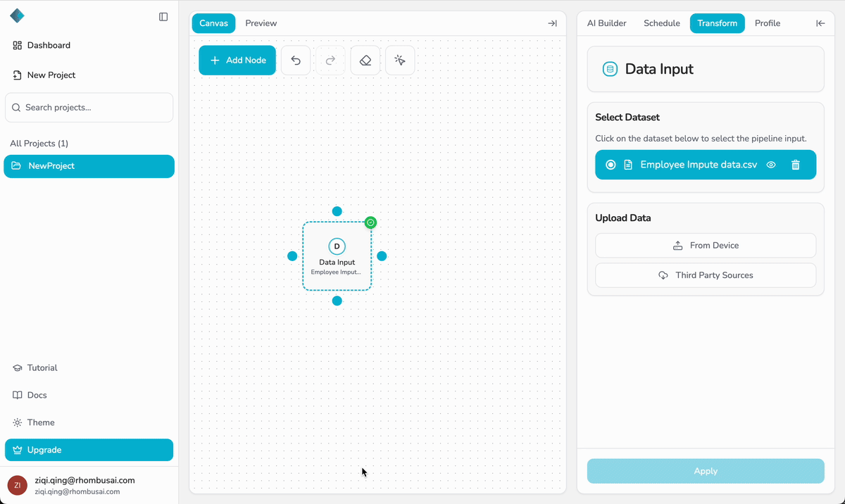Click the top connector dot of Data Input node

click(x=337, y=211)
